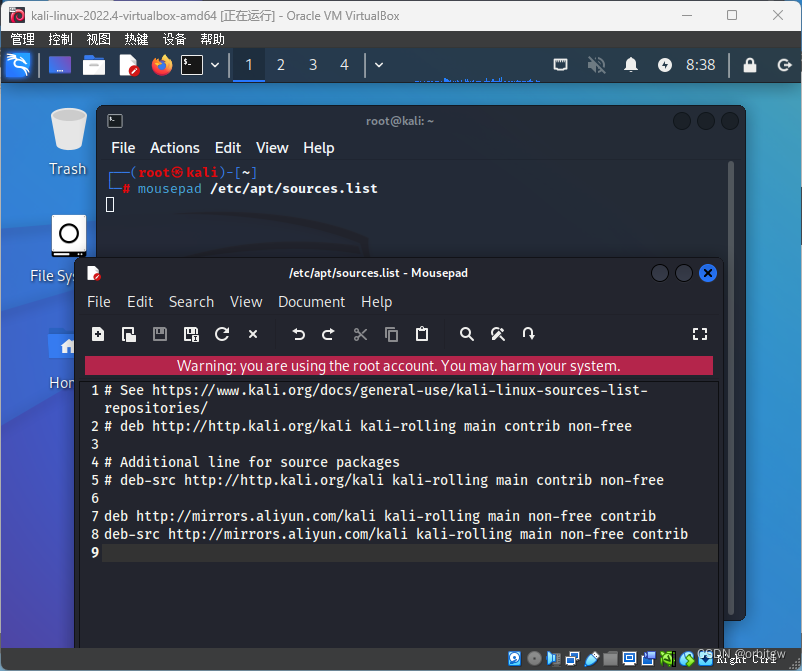
Task: Place cursor on empty line 9 in editor
Action: point(409,552)
